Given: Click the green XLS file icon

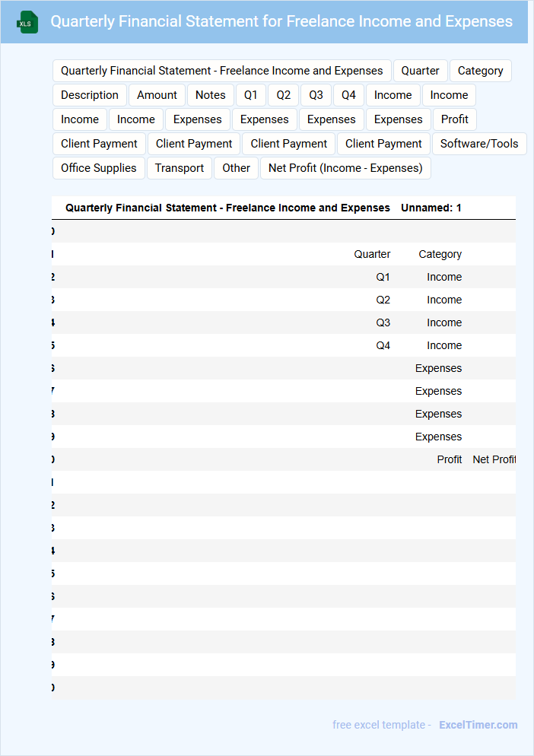Looking at the screenshot, I should tap(27, 23).
